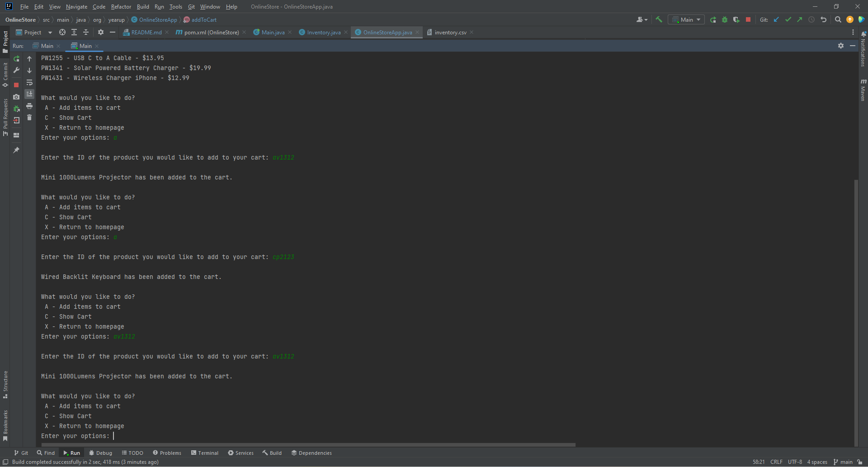Toggle the Commit side panel
This screenshot has width=868, height=467.
[5, 75]
